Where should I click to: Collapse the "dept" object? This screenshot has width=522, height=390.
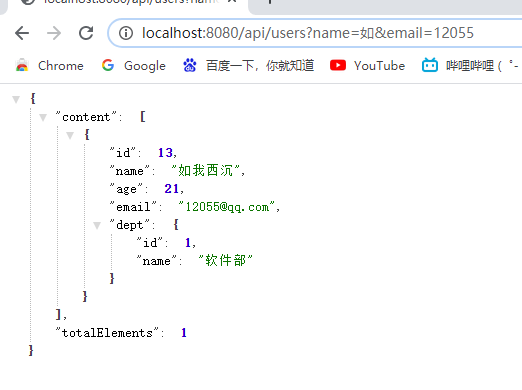[x=97, y=226]
